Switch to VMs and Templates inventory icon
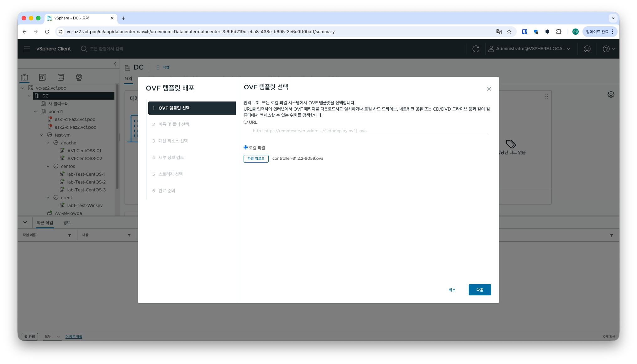 coord(43,77)
